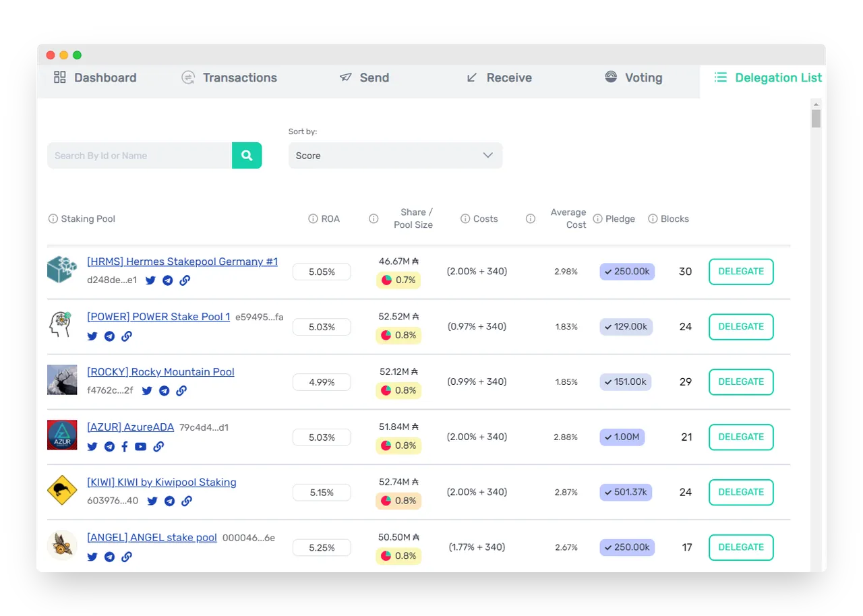Screen dimensions: 863x616
Task: Open the Telegram icon for AzureADA
Action: 109,446
